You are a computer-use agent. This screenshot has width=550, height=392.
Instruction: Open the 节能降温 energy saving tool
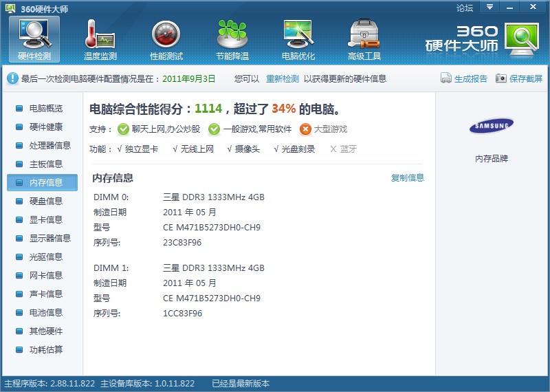(232, 39)
